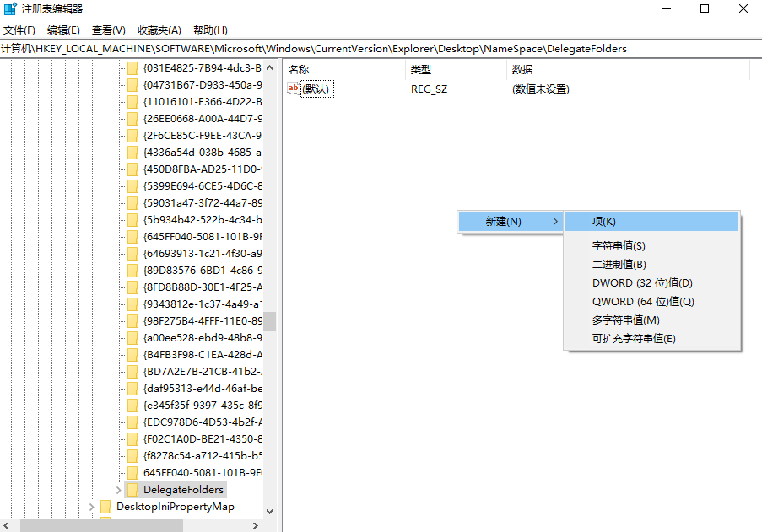This screenshot has width=762, height=532.
Task: Click folder icon of {B4FB3F98-C1EA-428d key
Action: pyautogui.click(x=132, y=355)
